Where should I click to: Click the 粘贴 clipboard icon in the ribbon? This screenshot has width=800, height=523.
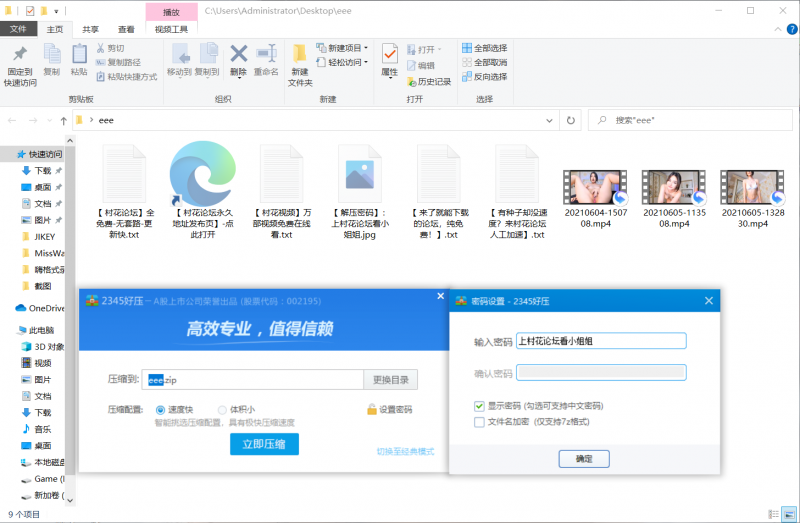coord(79,54)
